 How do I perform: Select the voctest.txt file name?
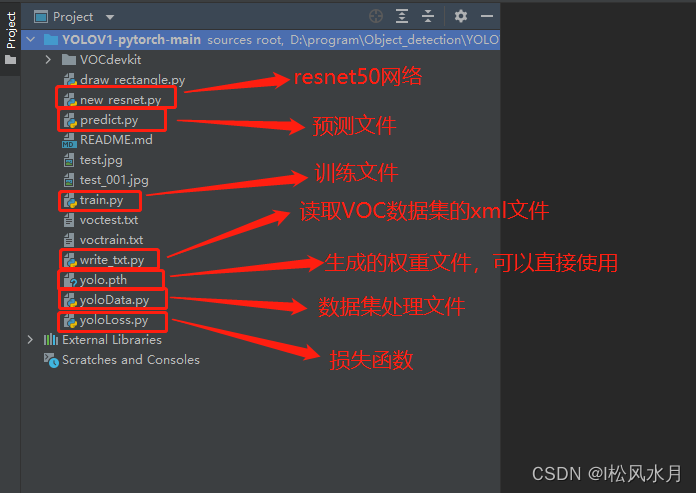[108, 220]
